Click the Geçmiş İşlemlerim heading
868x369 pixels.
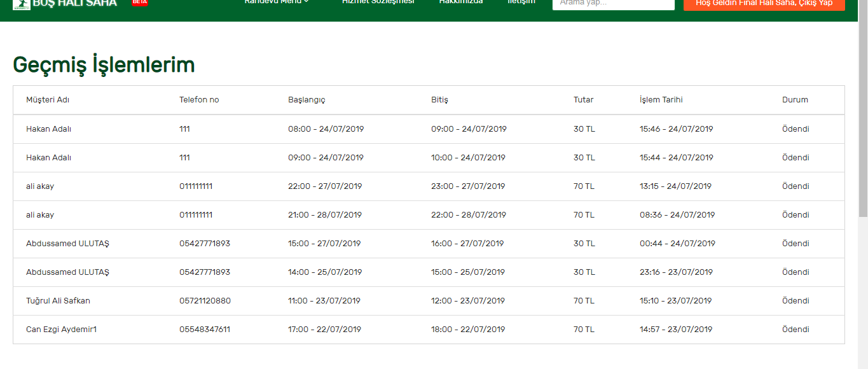coord(104,65)
